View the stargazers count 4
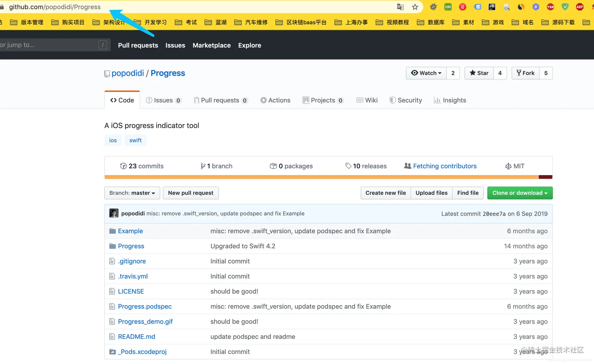Screen dimensions: 594x364 point(500,73)
